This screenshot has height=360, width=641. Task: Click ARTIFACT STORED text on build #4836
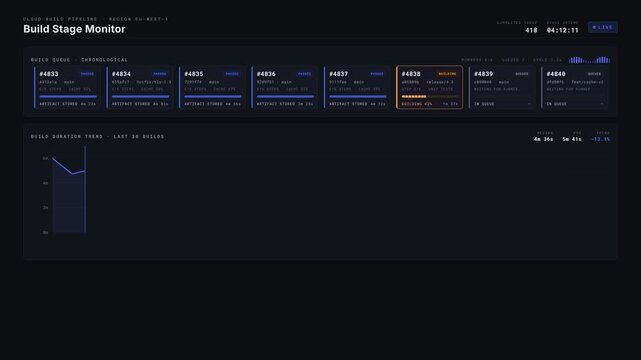(x=276, y=104)
